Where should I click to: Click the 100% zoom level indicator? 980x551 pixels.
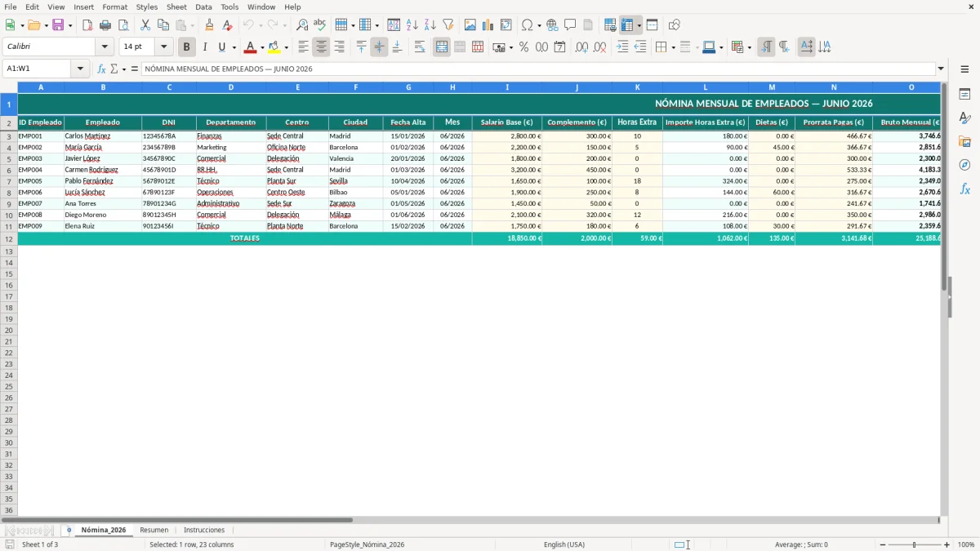coord(966,544)
